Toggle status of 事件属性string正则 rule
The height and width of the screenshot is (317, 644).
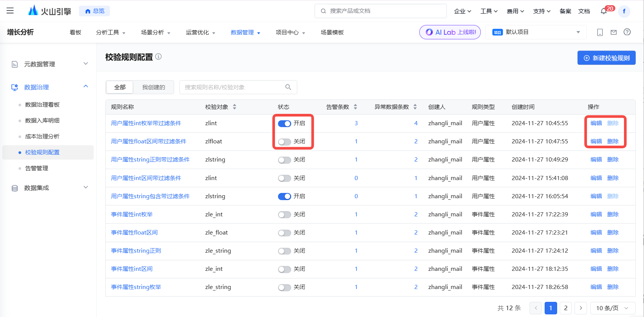[x=284, y=251]
